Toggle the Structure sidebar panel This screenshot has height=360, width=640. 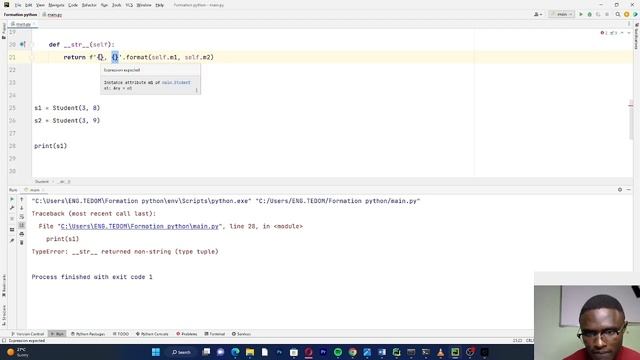[x=4, y=315]
